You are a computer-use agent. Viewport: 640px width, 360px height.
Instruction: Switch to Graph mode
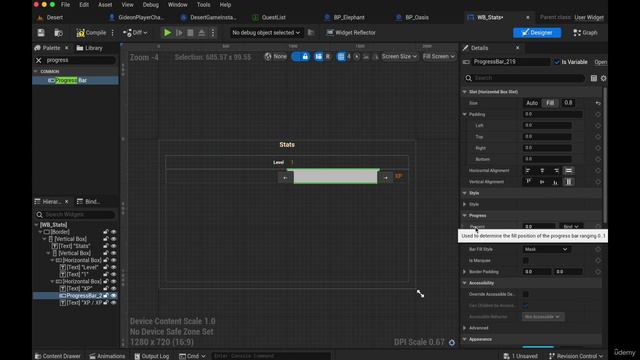point(585,33)
